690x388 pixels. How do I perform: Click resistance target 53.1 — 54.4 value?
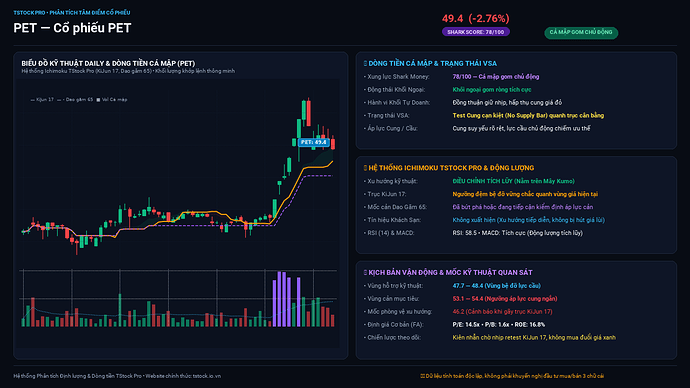click(505, 298)
